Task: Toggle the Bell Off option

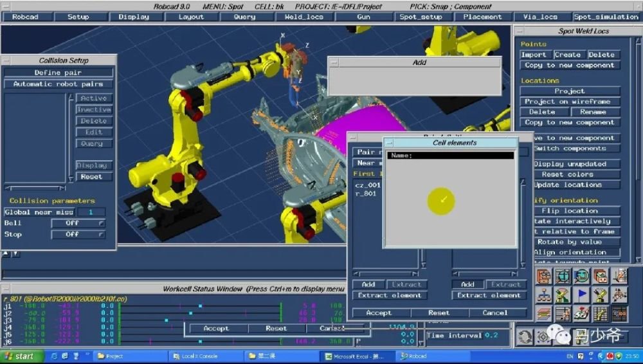Action: 78,223
